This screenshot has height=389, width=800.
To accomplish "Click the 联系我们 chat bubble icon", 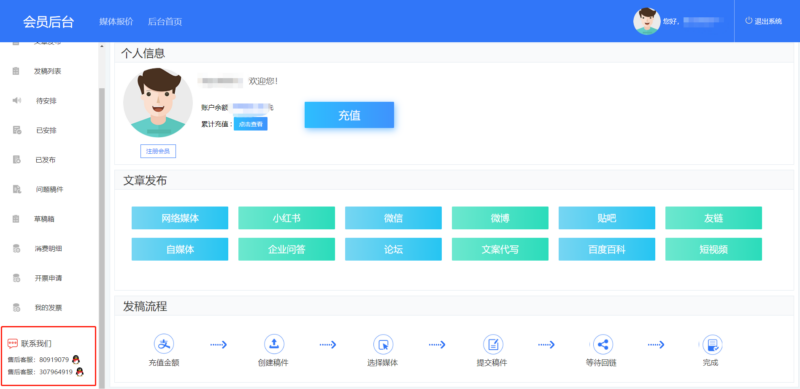I will point(13,344).
